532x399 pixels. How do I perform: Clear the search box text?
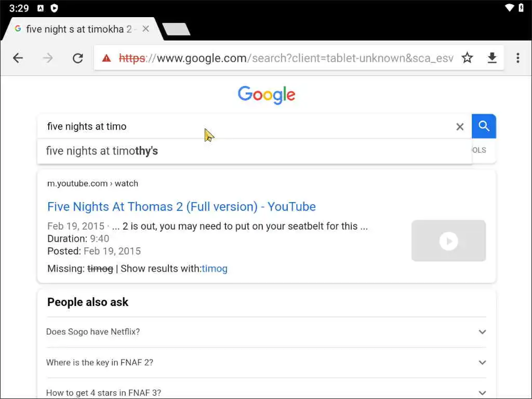pyautogui.click(x=460, y=127)
